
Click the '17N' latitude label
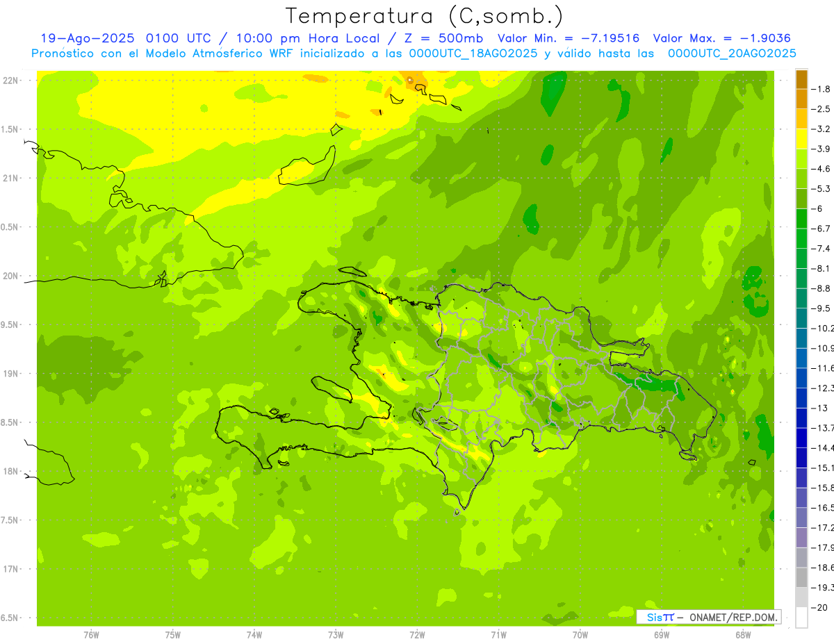pyautogui.click(x=10, y=569)
